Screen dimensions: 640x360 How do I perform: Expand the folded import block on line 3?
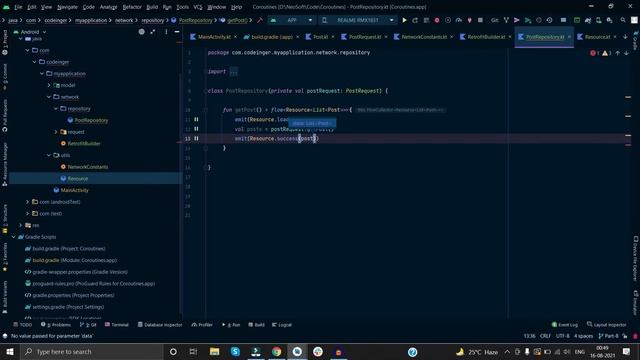pos(233,71)
